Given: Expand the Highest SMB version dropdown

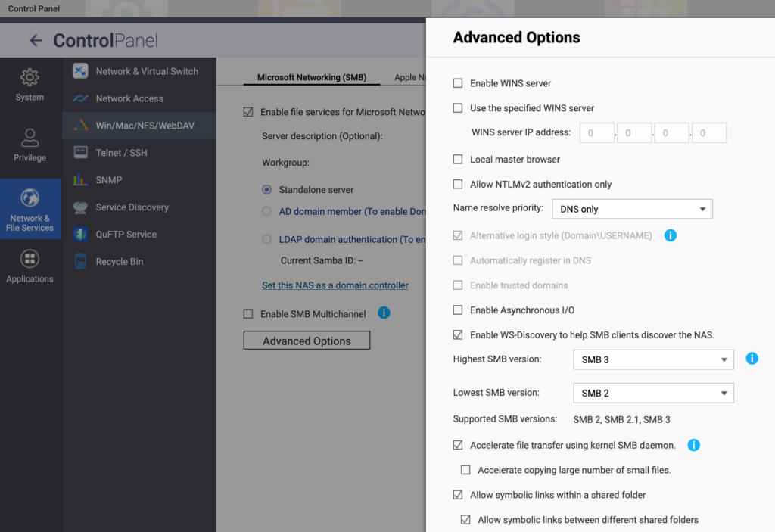Looking at the screenshot, I should pos(653,359).
